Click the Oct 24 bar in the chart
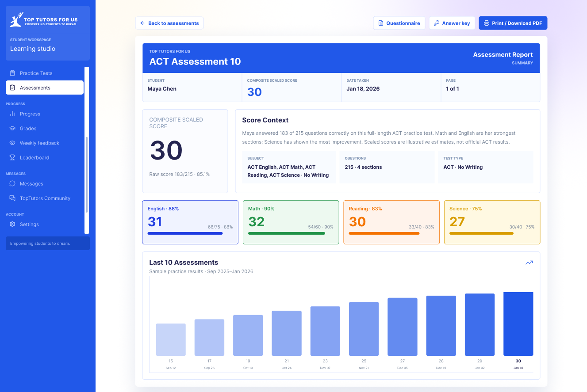The width and height of the screenshot is (587, 392). coord(287,333)
